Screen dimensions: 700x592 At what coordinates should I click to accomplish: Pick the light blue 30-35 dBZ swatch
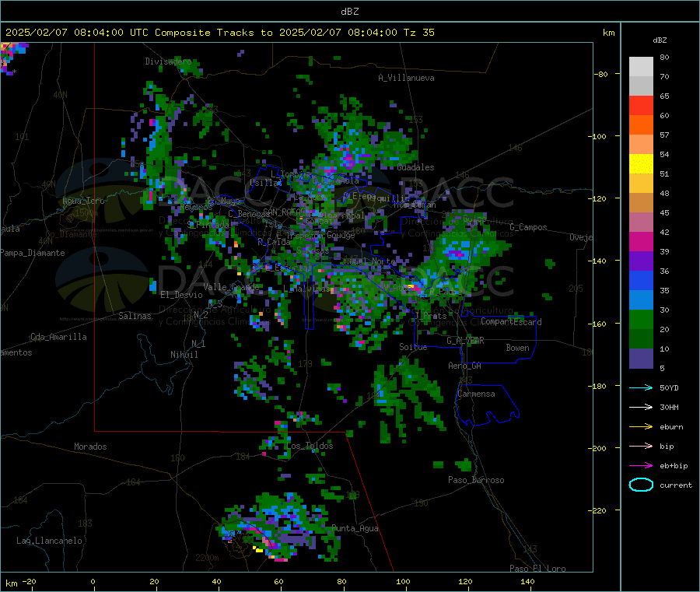pyautogui.click(x=641, y=300)
